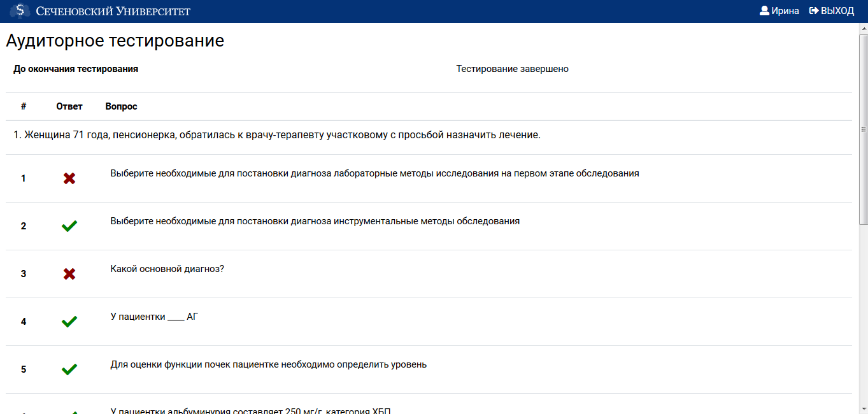
Task: Click the 'Вопрос' column header
Action: point(120,106)
